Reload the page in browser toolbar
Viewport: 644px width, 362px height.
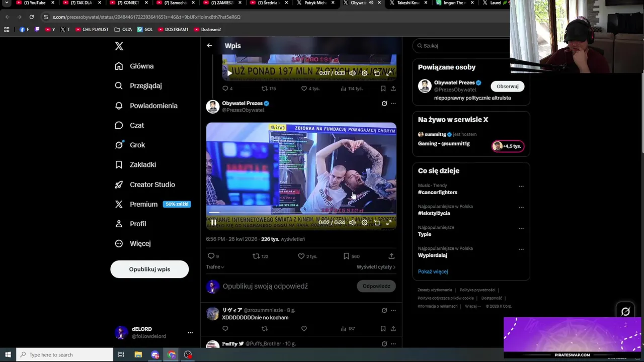pos(31,17)
